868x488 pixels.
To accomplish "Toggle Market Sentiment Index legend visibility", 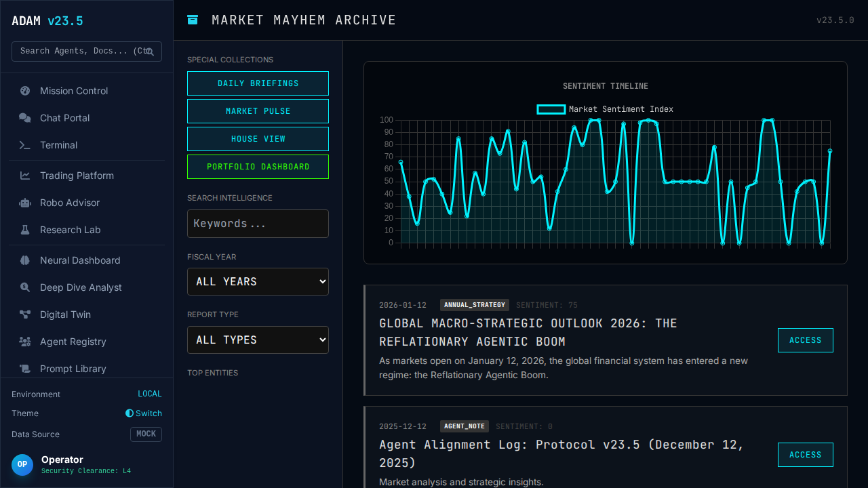I will click(605, 109).
